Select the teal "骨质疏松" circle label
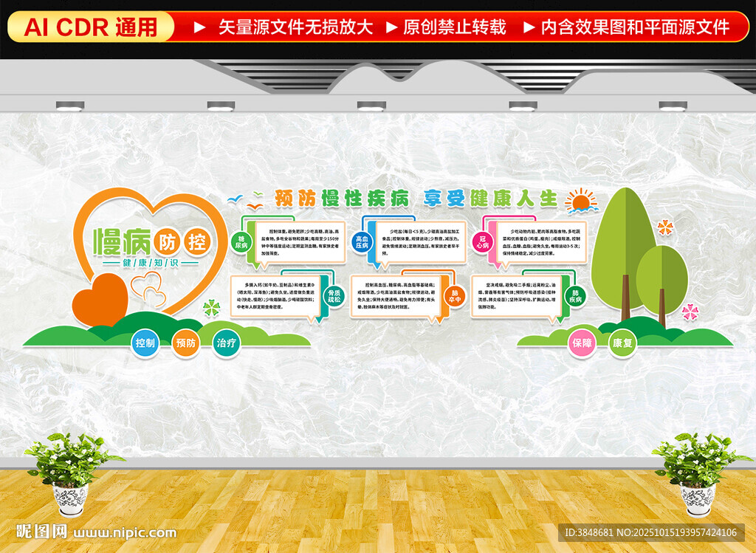This screenshot has height=553, width=756. pos(334,296)
